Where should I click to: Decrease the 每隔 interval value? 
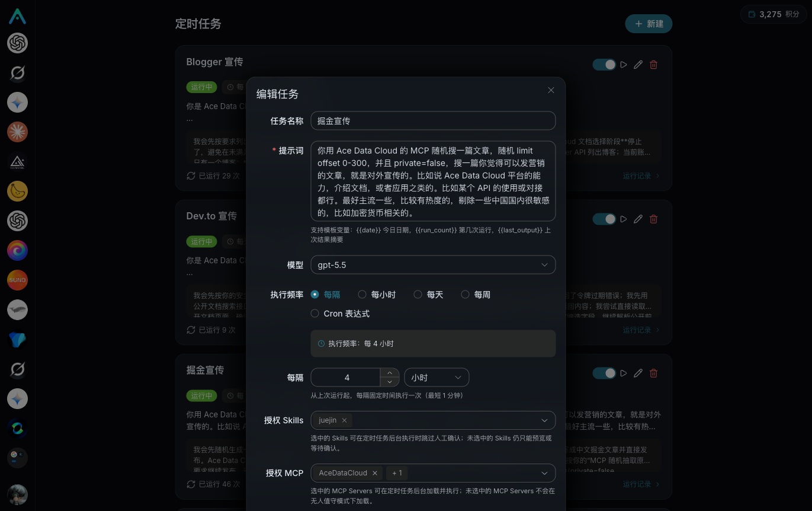coord(389,382)
